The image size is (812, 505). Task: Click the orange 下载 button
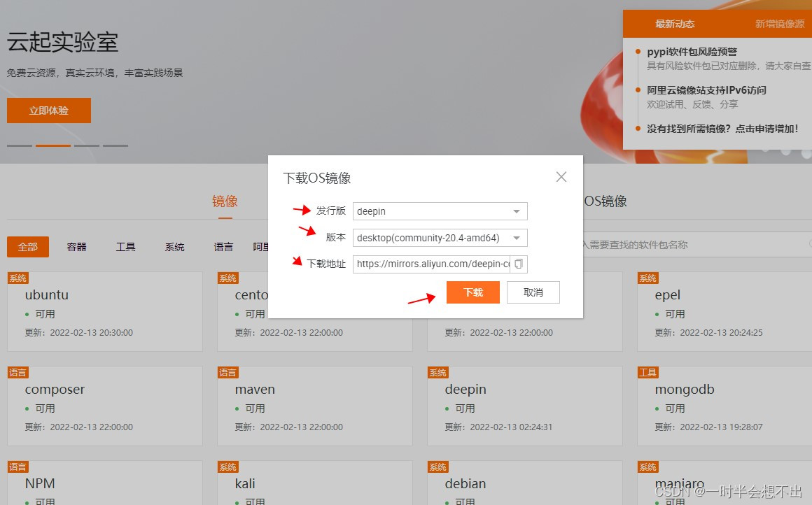(472, 292)
